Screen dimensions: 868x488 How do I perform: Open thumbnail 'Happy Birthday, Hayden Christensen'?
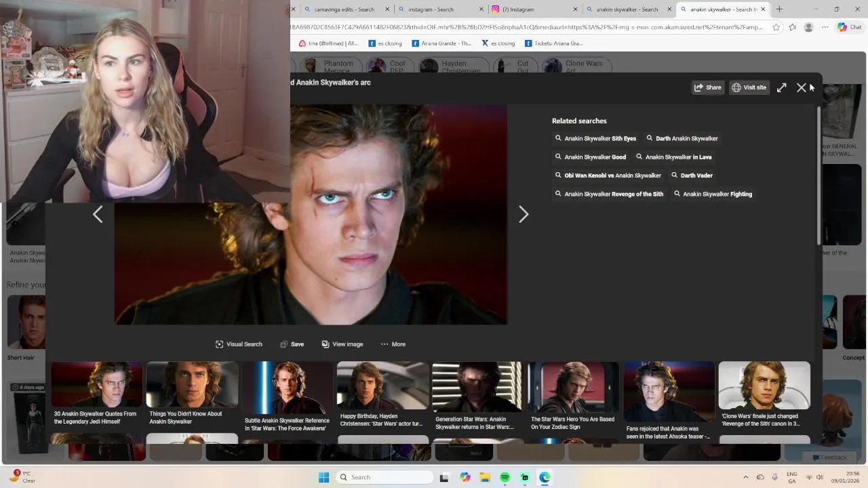[x=382, y=396]
